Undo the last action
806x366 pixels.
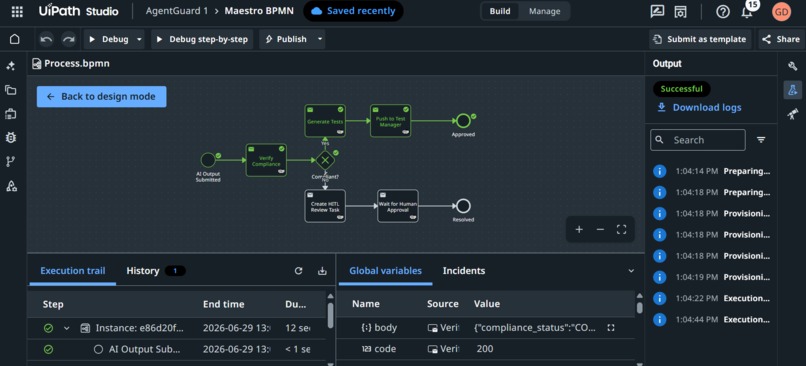pyautogui.click(x=46, y=39)
